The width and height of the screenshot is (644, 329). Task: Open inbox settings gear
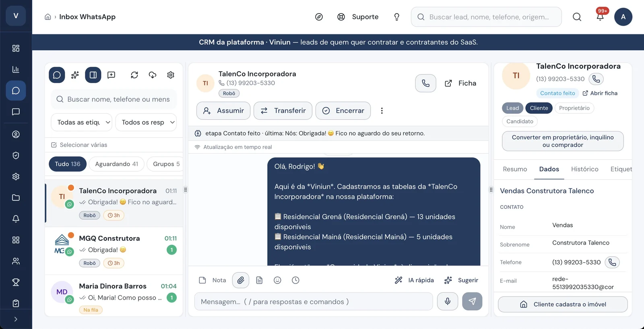(171, 75)
